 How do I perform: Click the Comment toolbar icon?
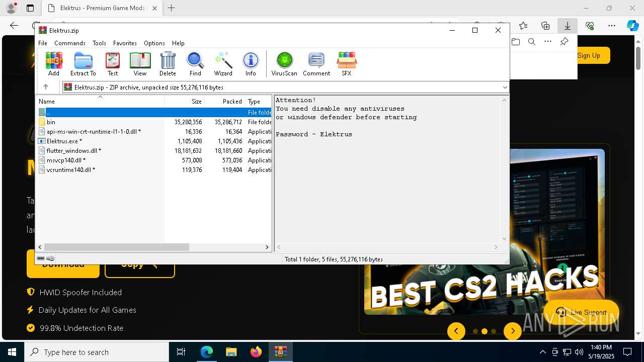tap(316, 64)
